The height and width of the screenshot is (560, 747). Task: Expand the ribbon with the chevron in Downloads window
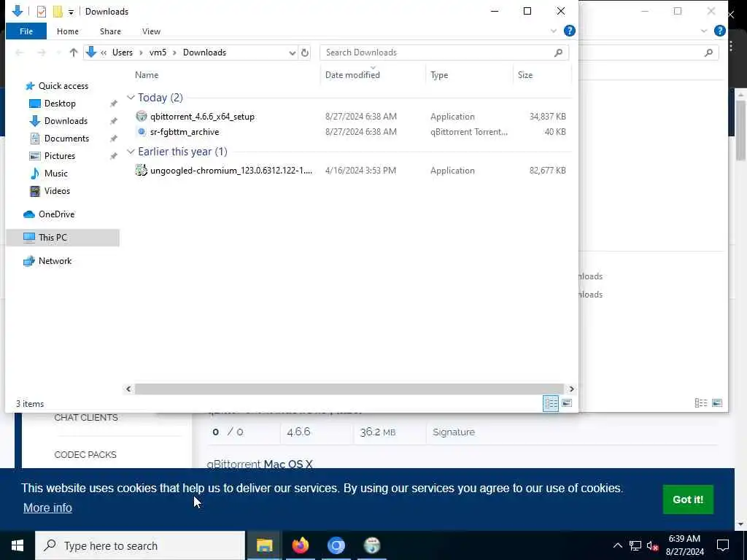554,31
